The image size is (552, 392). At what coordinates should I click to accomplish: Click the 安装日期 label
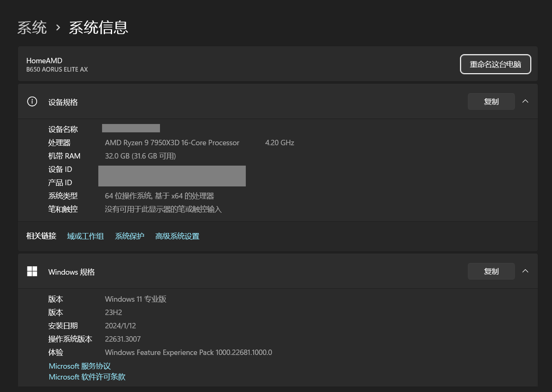pos(63,326)
